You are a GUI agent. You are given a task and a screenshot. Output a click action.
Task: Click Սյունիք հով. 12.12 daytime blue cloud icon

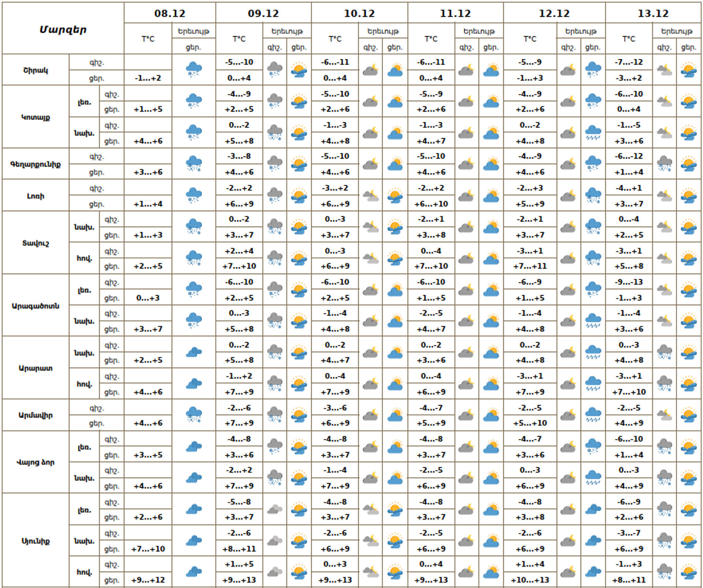[x=593, y=572]
